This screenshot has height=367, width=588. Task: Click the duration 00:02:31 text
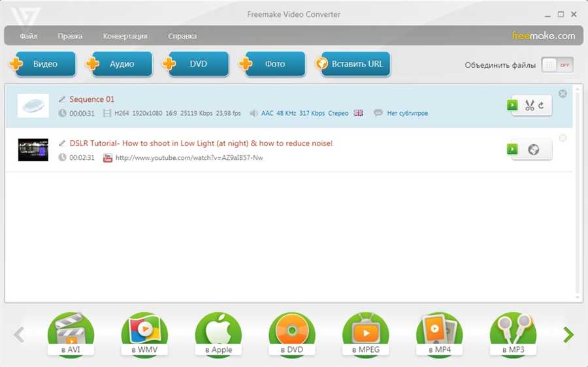82,158
